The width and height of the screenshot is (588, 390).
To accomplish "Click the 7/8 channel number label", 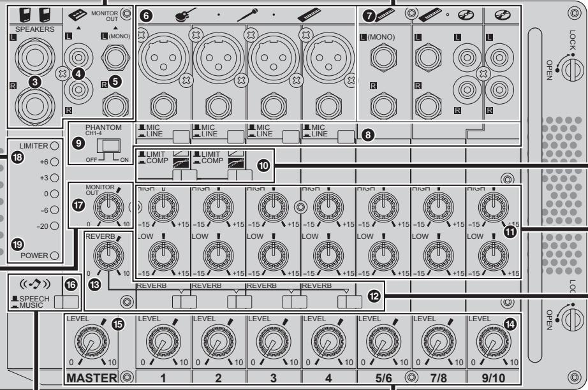I will point(439,378).
